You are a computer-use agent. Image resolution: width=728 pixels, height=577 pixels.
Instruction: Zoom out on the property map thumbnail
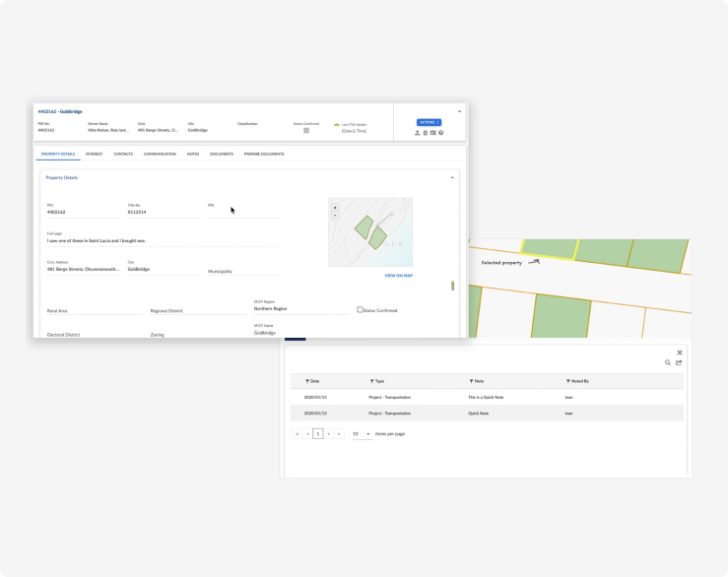(335, 216)
